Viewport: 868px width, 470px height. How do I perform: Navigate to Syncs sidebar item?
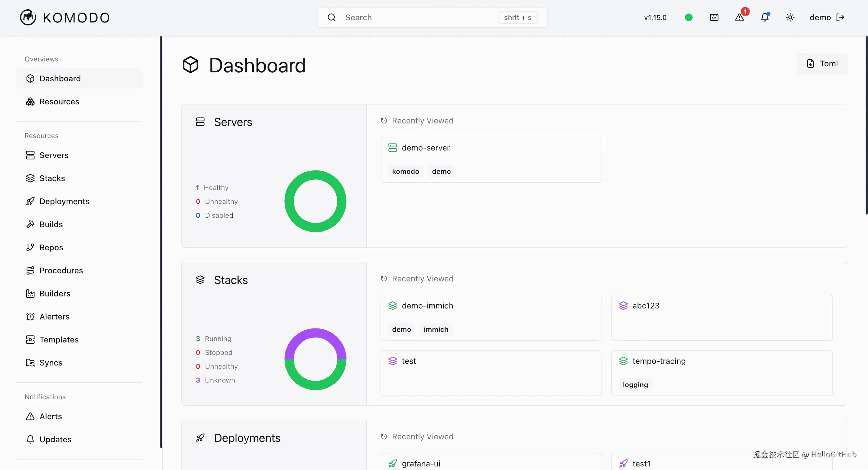click(x=51, y=363)
